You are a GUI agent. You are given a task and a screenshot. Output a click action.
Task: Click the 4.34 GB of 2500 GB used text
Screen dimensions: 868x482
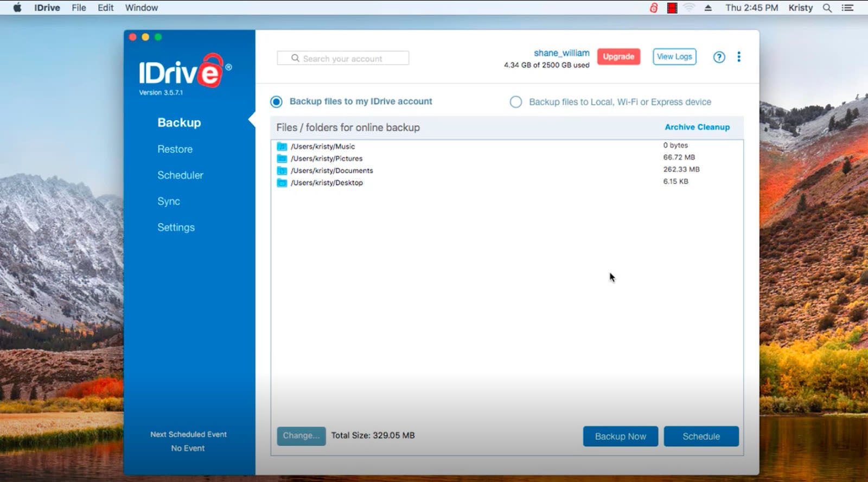(546, 65)
